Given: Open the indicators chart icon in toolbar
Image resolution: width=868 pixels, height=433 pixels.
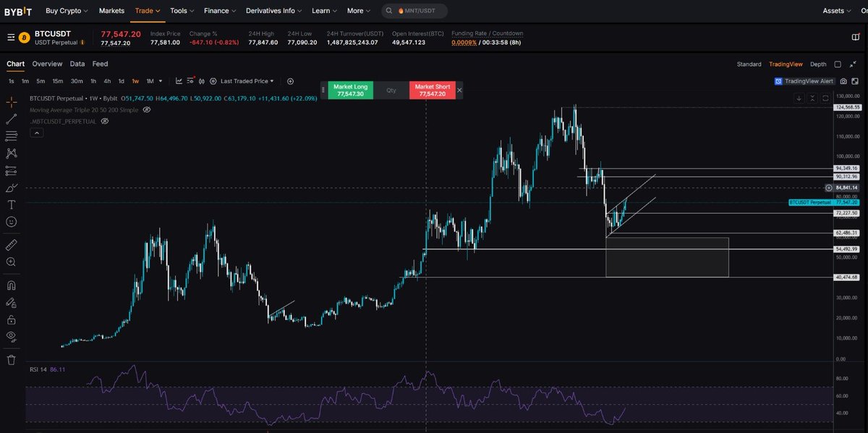Looking at the screenshot, I should (x=179, y=81).
